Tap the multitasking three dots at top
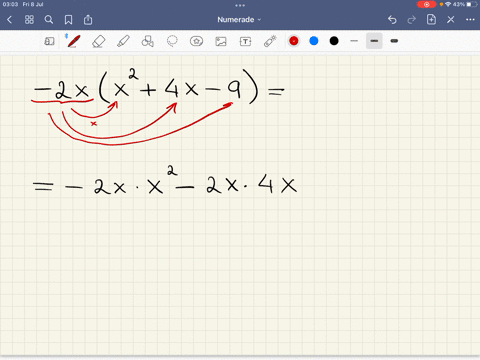The width and height of the screenshot is (480, 360). point(240,5)
